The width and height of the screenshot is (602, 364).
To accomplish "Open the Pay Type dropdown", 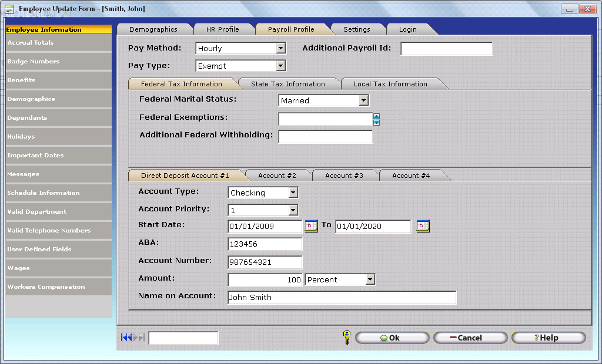I will point(280,66).
